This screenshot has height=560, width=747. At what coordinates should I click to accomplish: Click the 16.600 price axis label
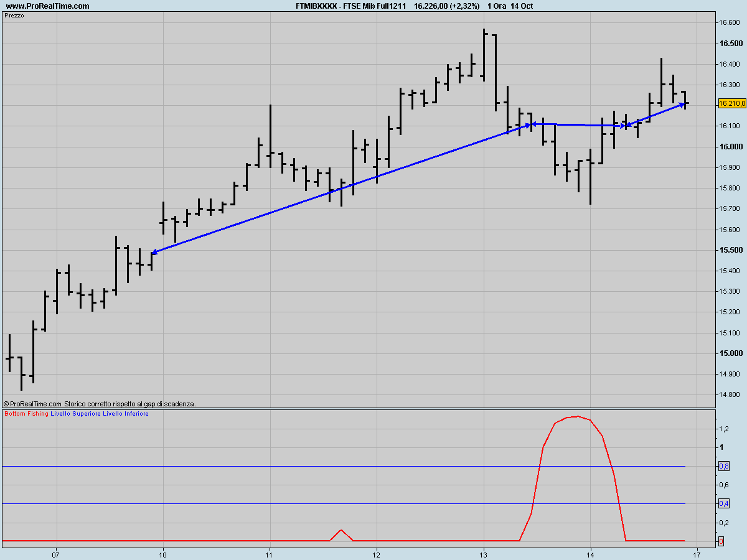click(x=731, y=23)
